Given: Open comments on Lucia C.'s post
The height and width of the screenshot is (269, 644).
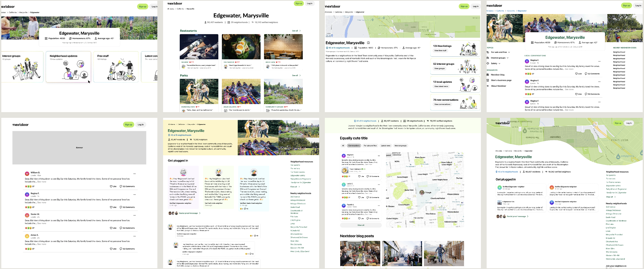Looking at the screenshot, I should (373, 197).
